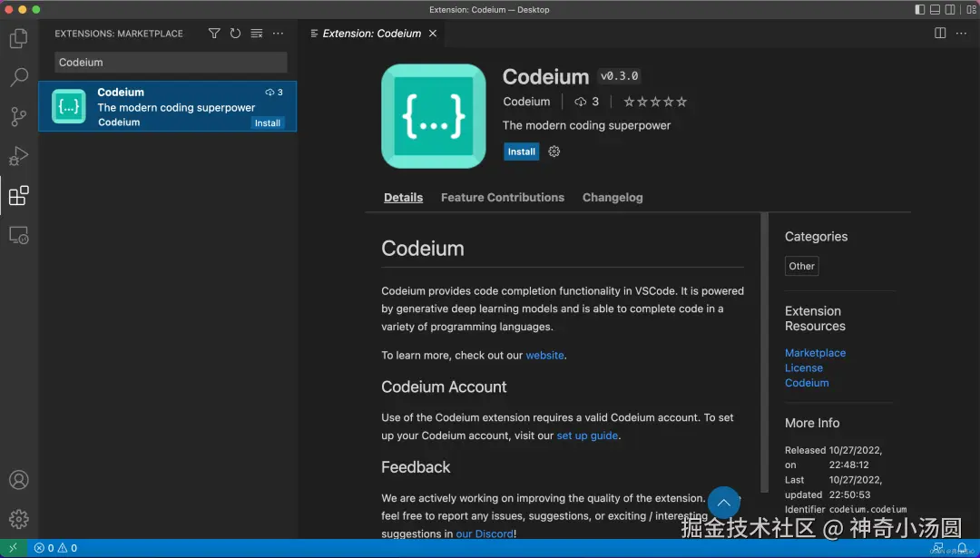Switch to the Changelog tab
Viewport: 980px width, 558px height.
pyautogui.click(x=612, y=198)
